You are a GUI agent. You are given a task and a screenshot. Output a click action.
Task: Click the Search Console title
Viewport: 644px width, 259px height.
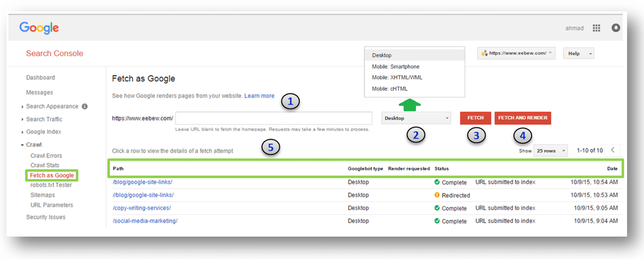[x=54, y=53]
